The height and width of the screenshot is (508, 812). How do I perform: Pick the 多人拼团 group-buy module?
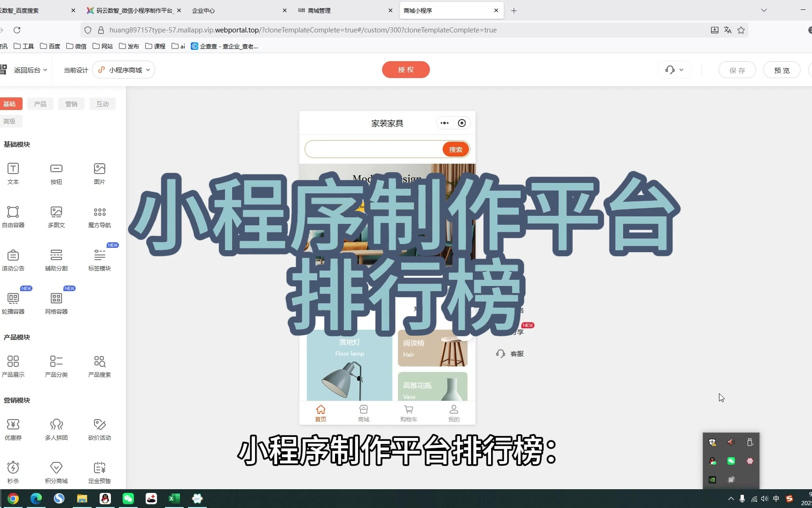click(56, 425)
